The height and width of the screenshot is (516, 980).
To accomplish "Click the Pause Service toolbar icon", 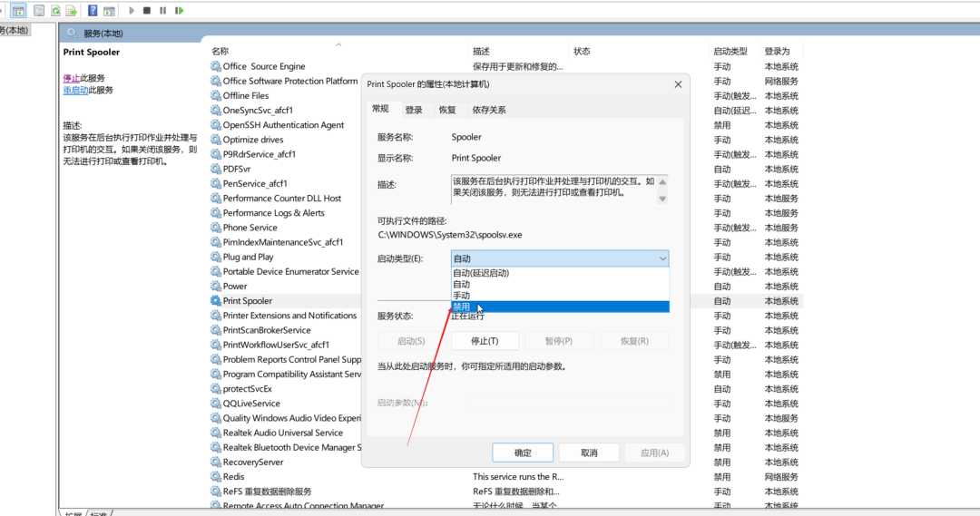I will click(162, 11).
